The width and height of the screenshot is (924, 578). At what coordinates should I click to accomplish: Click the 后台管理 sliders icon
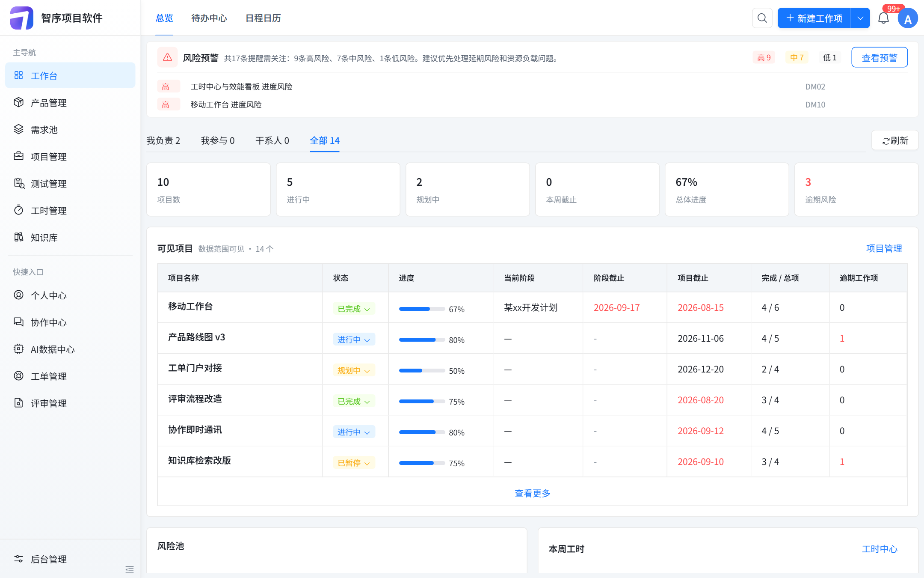coord(18,559)
